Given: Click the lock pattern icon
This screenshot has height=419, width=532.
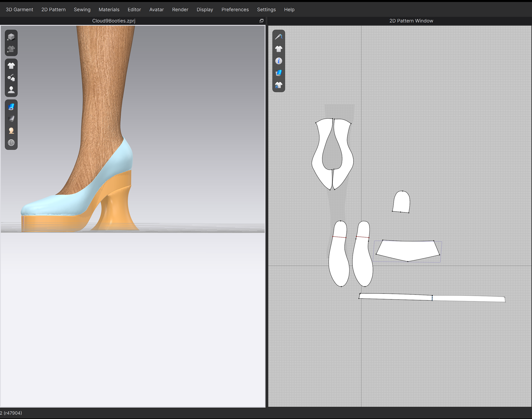Looking at the screenshot, I should click(279, 85).
